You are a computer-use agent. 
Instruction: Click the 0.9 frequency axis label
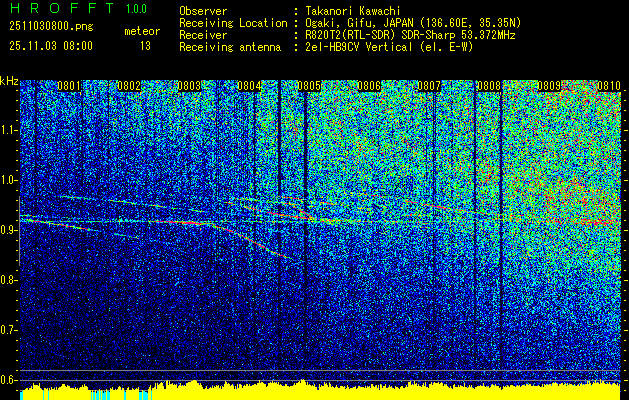tap(8, 230)
